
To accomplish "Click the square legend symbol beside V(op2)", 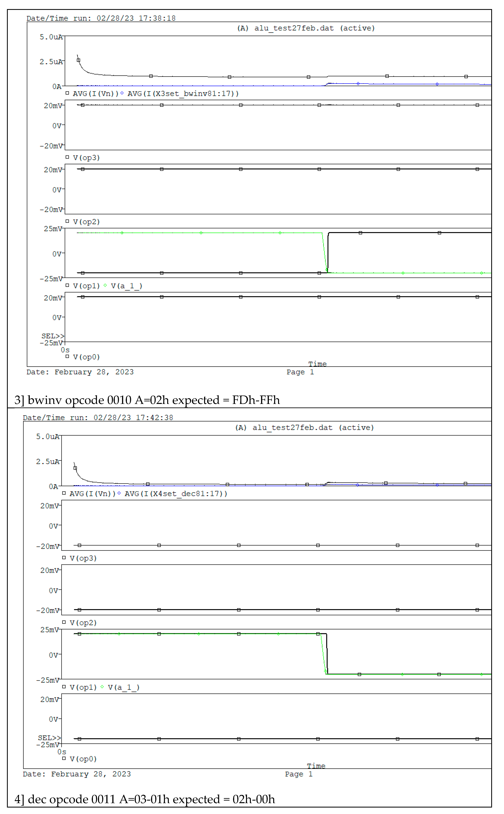I will click(x=67, y=221).
